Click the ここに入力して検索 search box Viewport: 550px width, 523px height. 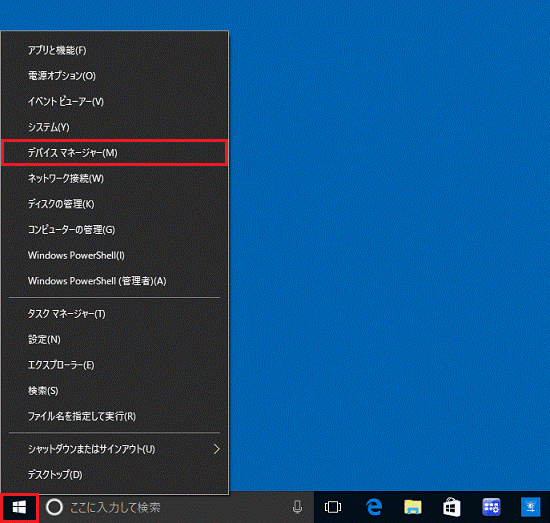pyautogui.click(x=176, y=507)
